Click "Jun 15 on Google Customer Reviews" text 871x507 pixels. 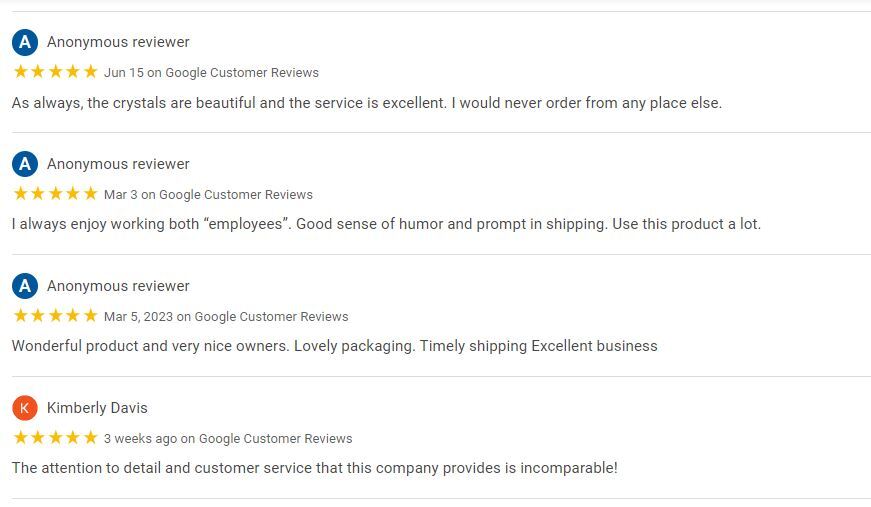coord(212,73)
